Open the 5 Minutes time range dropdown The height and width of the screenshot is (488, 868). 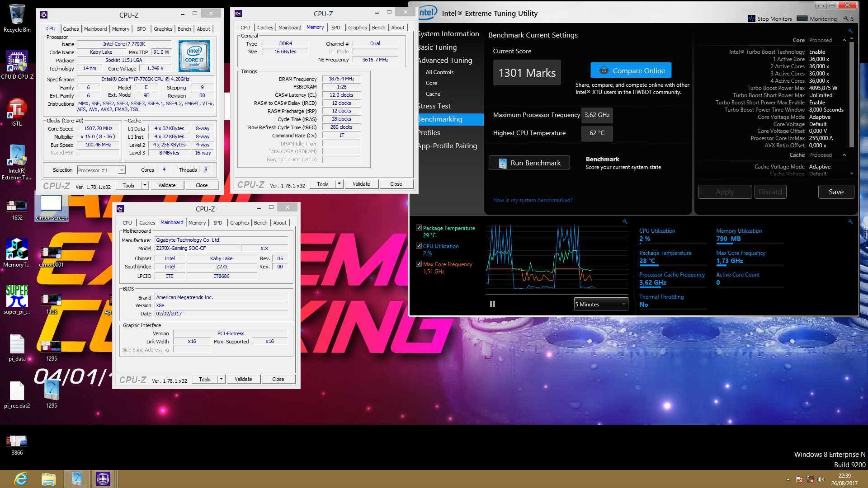coord(601,304)
